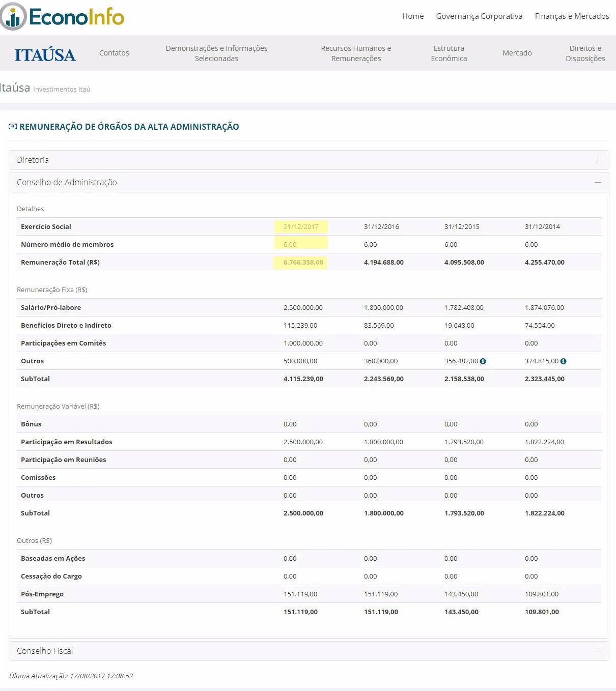This screenshot has width=616, height=691.
Task: Open the Diretoria accordion header
Action: click(x=309, y=160)
